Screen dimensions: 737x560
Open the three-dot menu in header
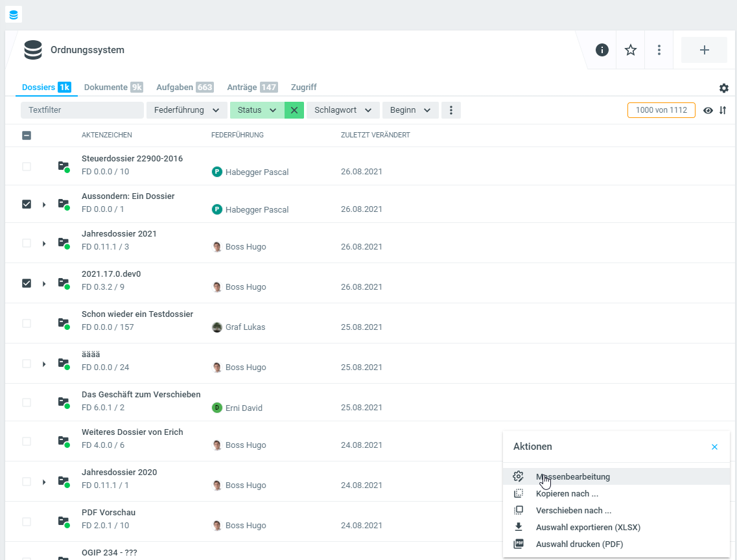659,50
